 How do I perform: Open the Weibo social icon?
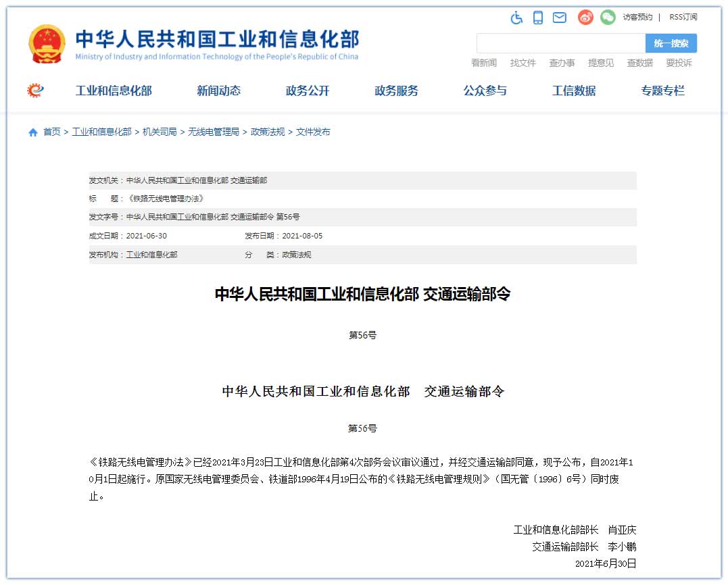585,18
